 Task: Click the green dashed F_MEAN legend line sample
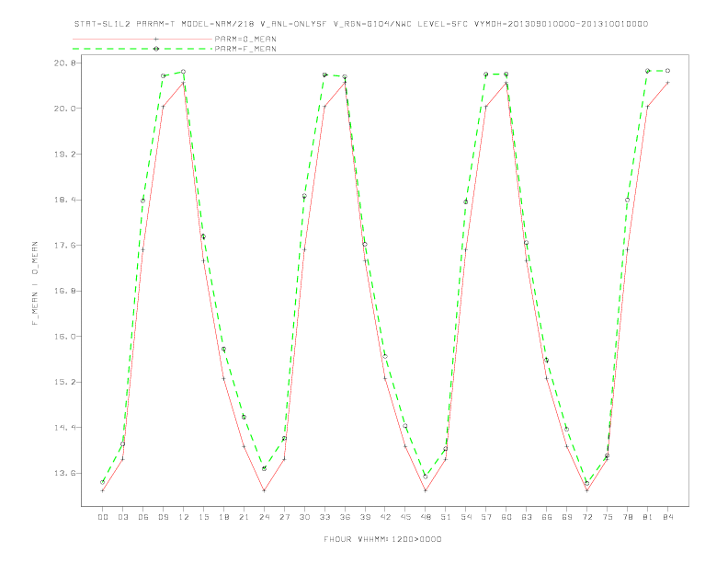click(x=142, y=49)
